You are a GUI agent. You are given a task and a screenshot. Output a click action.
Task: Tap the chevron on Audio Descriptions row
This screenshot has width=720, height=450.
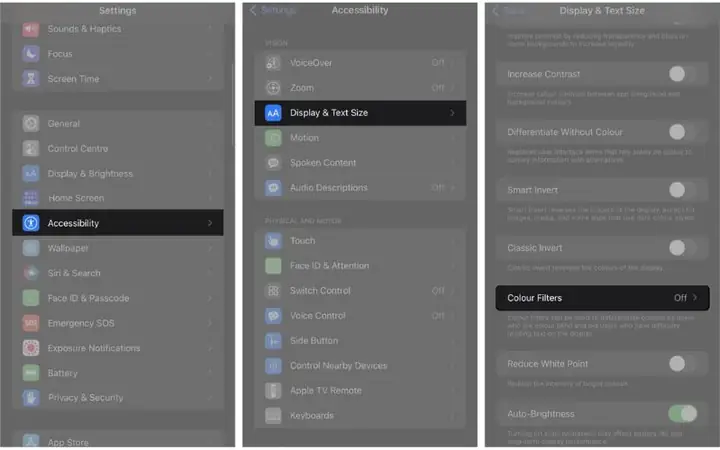[x=452, y=188]
